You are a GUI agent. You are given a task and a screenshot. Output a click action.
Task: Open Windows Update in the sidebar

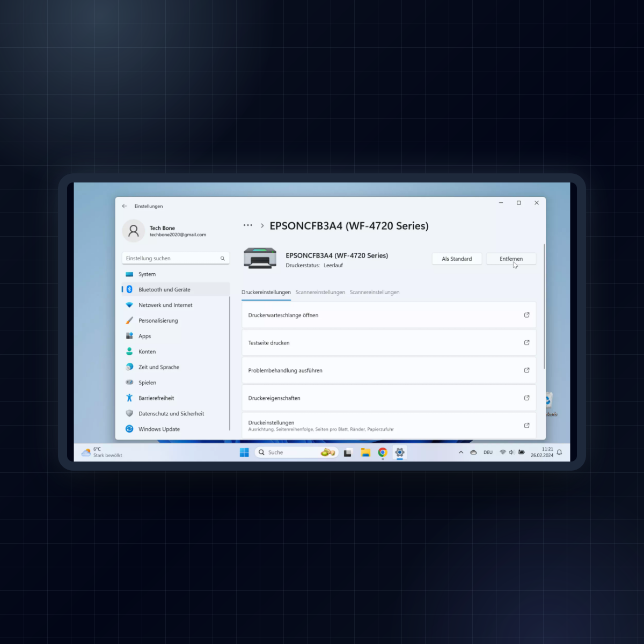(175, 429)
